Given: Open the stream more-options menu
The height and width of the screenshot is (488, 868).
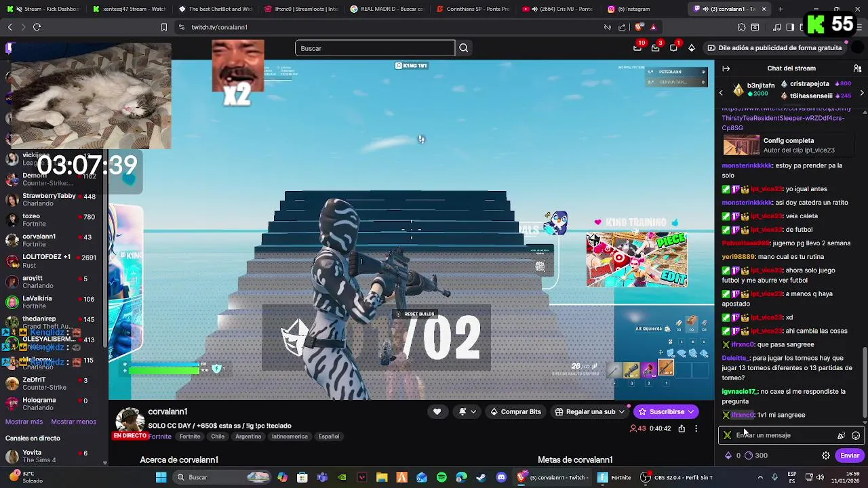Looking at the screenshot, I should [696, 428].
